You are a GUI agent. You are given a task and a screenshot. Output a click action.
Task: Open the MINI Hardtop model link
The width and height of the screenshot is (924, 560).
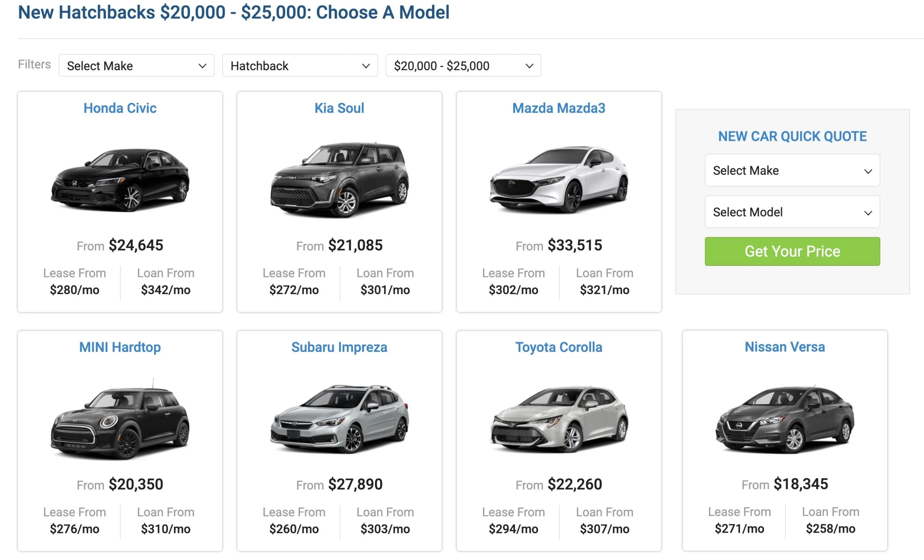120,347
